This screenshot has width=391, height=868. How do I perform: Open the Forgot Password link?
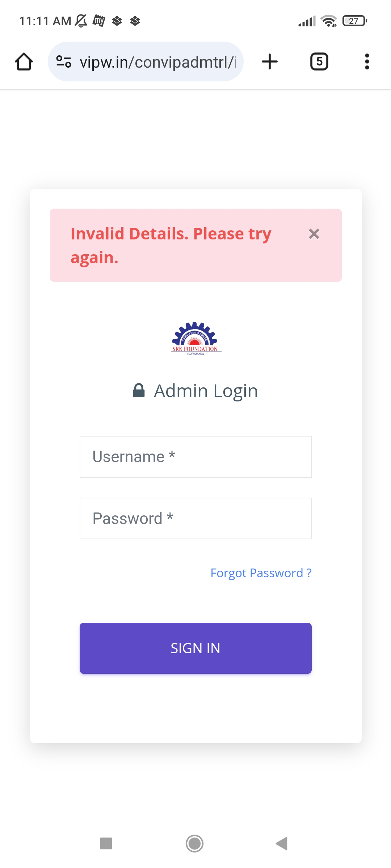261,573
